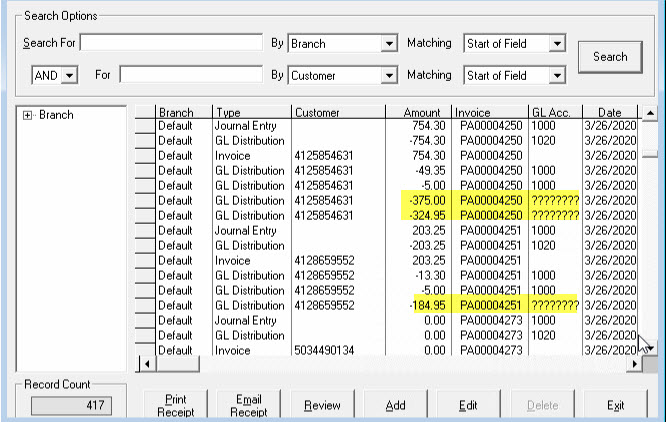The height and width of the screenshot is (422, 666).
Task: Click the Amount column header
Action: coord(418,113)
